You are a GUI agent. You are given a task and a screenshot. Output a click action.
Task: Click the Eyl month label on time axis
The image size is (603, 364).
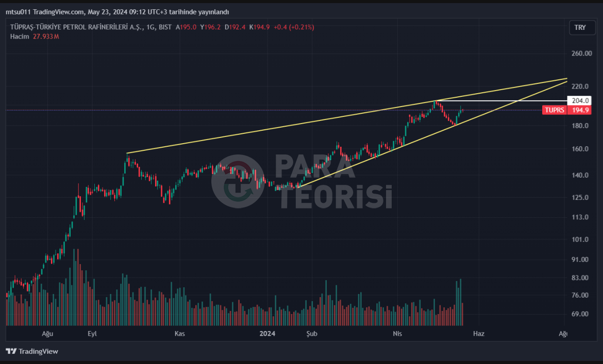coord(92,334)
